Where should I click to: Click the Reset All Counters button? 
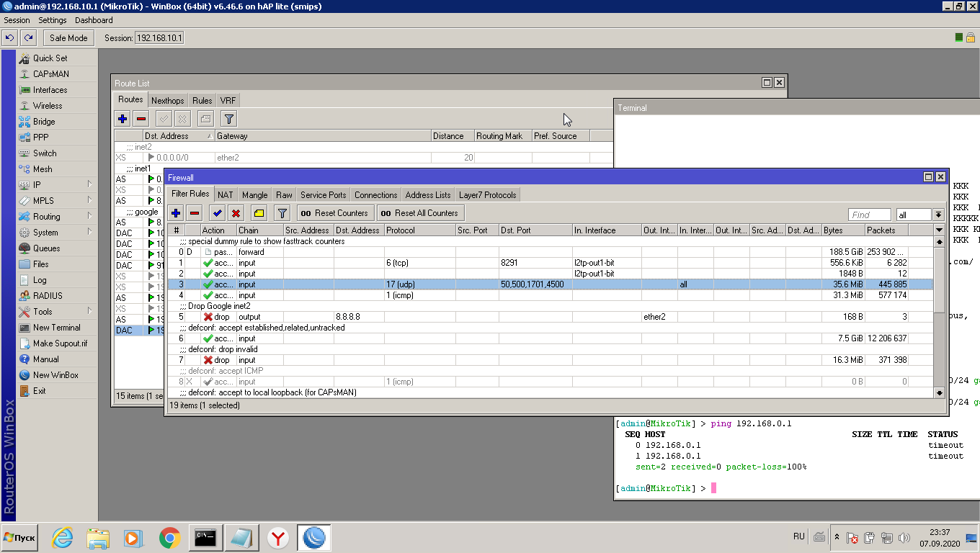coord(420,213)
